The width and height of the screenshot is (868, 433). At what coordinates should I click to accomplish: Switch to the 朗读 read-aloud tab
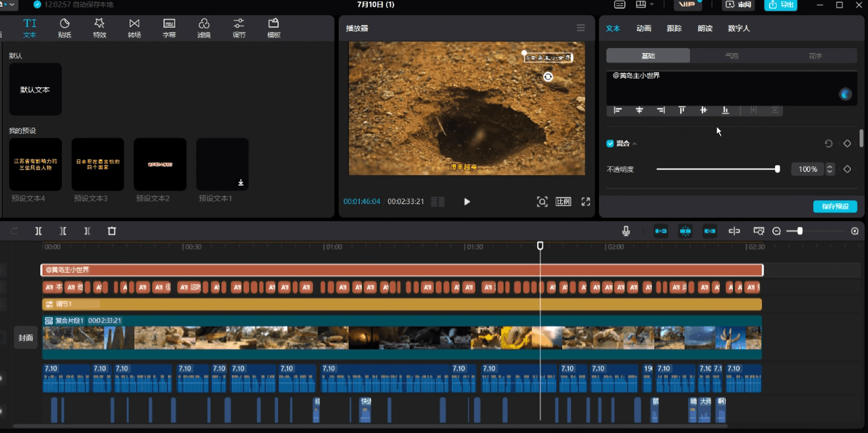tap(705, 28)
